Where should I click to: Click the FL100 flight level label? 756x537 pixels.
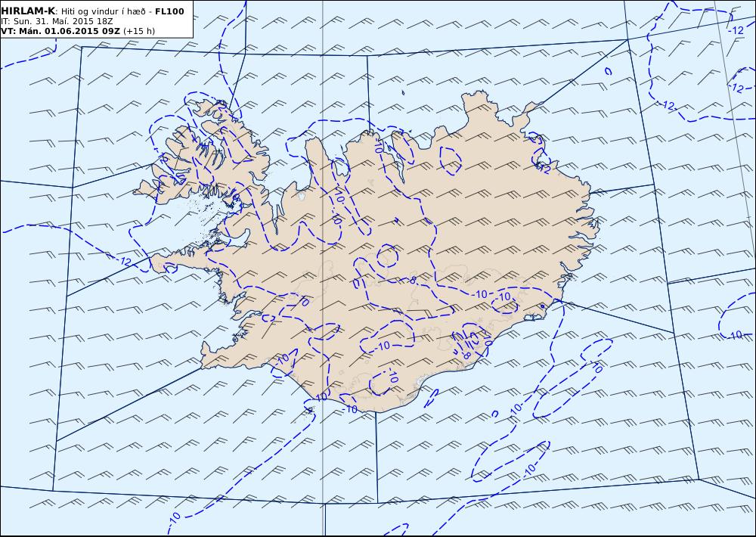[169, 11]
